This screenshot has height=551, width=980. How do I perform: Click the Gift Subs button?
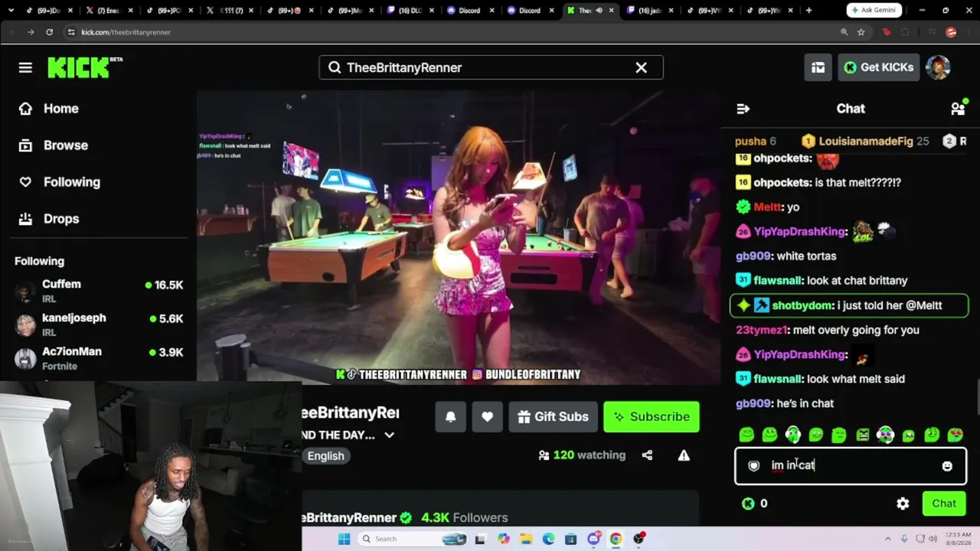click(x=553, y=417)
